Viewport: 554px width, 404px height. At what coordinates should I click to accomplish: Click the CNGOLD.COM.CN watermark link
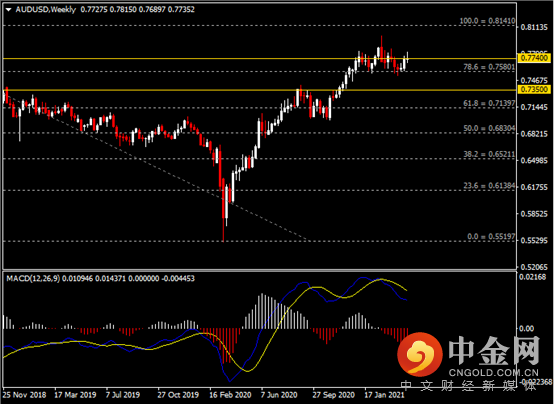click(494, 373)
